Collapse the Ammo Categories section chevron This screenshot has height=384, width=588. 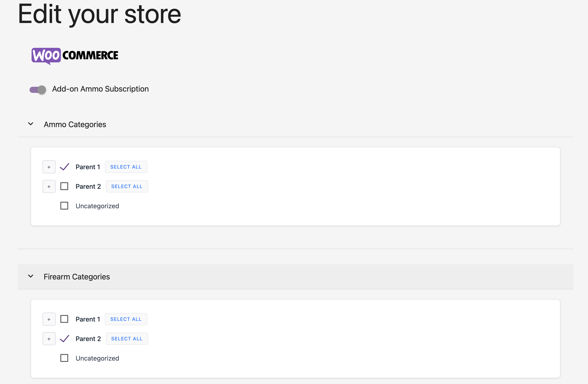click(x=31, y=124)
